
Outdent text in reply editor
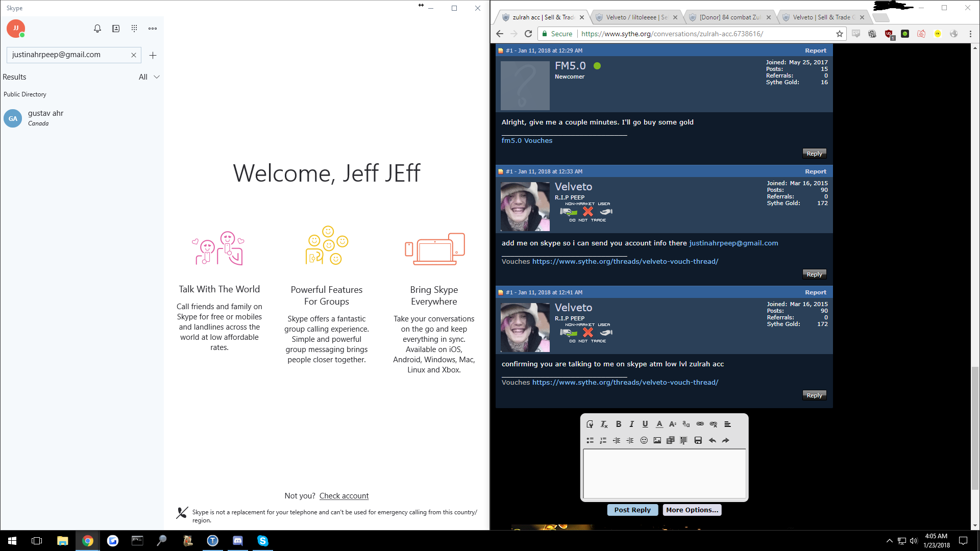coord(617,440)
